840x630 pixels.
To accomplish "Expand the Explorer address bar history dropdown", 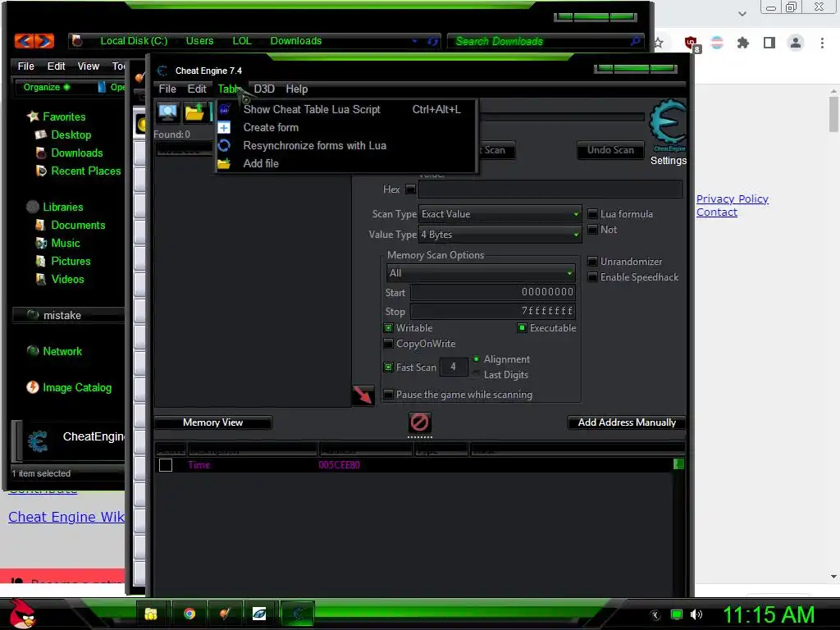I will coord(414,41).
